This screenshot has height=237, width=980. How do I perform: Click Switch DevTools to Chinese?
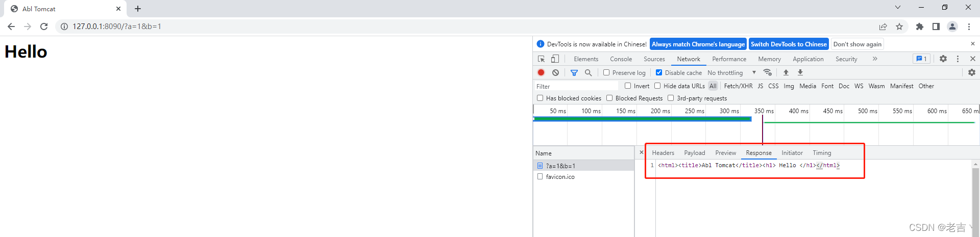point(789,44)
